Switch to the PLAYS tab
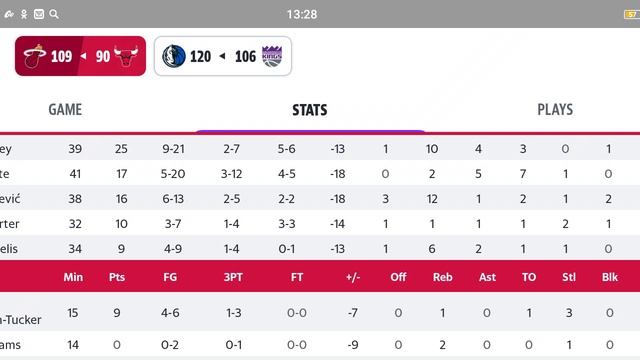 (555, 109)
